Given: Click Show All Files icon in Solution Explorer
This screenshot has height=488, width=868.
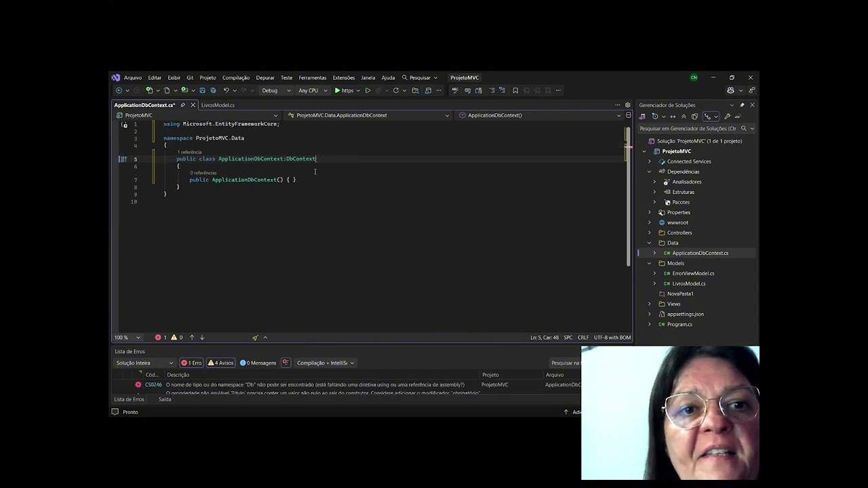Looking at the screenshot, I should click(694, 117).
